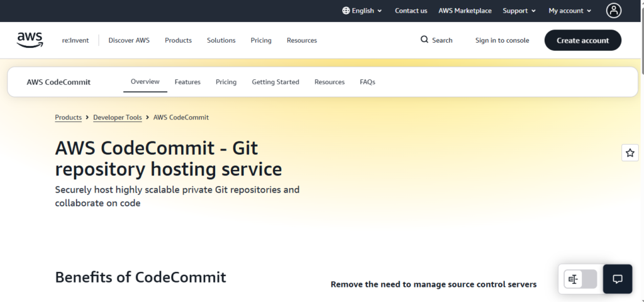Image resolution: width=644 pixels, height=302 pixels.
Task: Click the Developer Tools breadcrumb link
Action: tap(118, 118)
